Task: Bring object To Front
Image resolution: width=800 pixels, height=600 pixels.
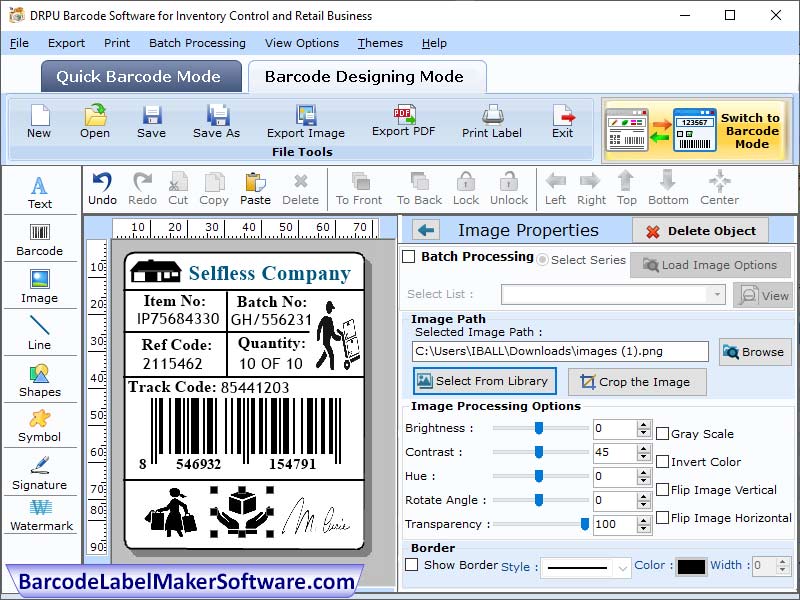Action: tap(359, 189)
